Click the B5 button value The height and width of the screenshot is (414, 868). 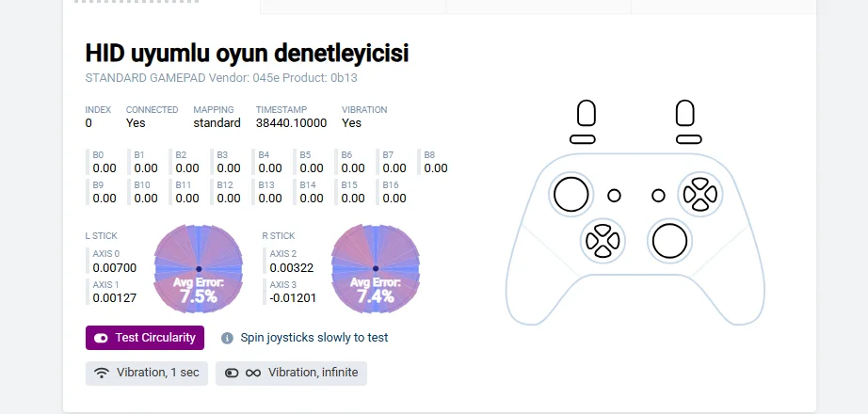click(x=312, y=168)
